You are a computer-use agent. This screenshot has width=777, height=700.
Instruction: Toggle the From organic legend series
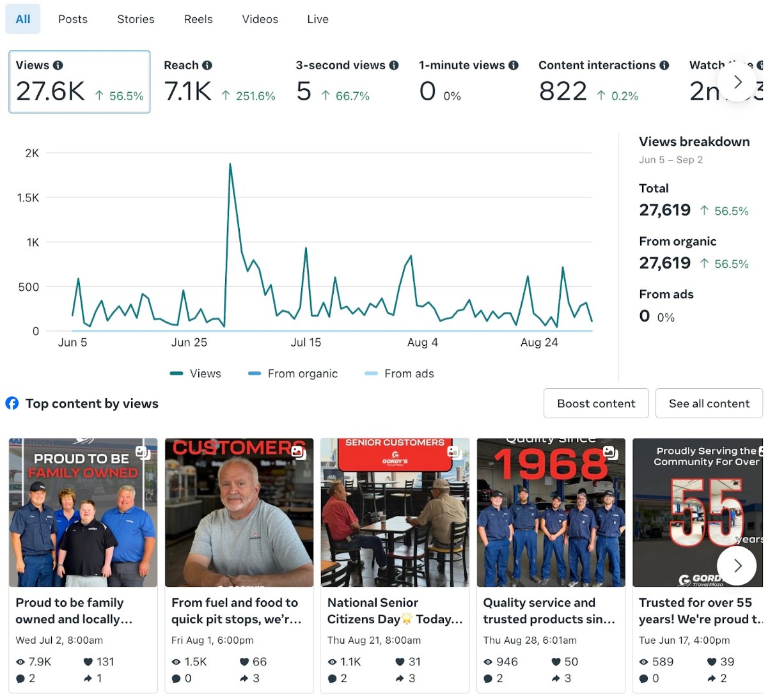[x=293, y=374]
